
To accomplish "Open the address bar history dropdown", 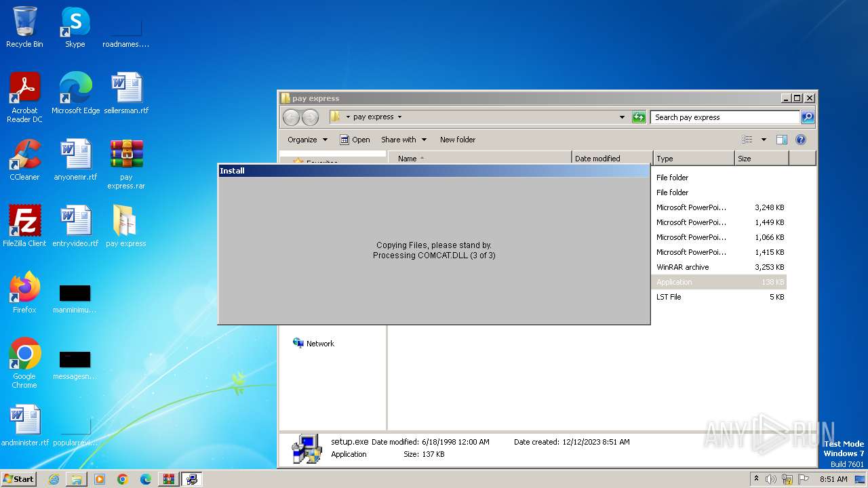I will click(x=623, y=117).
